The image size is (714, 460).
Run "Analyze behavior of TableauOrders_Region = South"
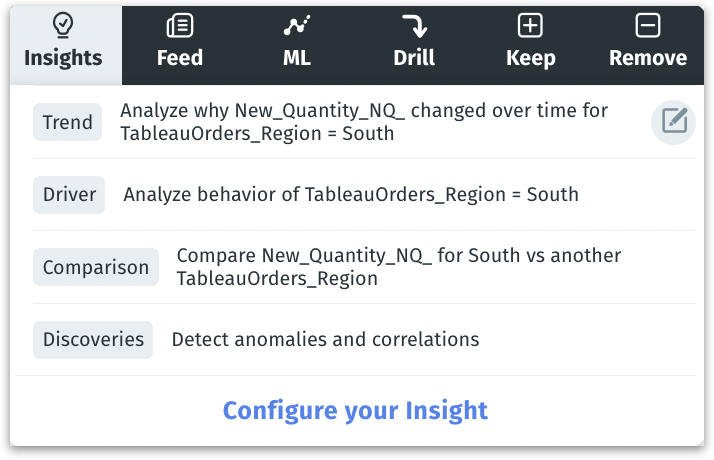[x=351, y=194]
